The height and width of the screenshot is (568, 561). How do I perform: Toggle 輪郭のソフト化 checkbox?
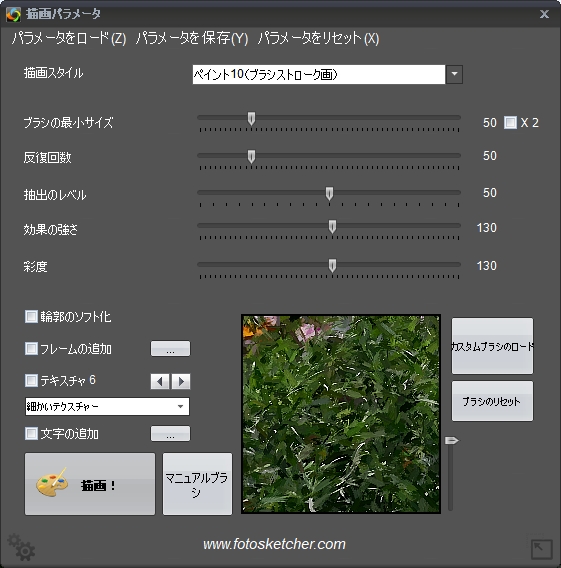[x=31, y=316]
